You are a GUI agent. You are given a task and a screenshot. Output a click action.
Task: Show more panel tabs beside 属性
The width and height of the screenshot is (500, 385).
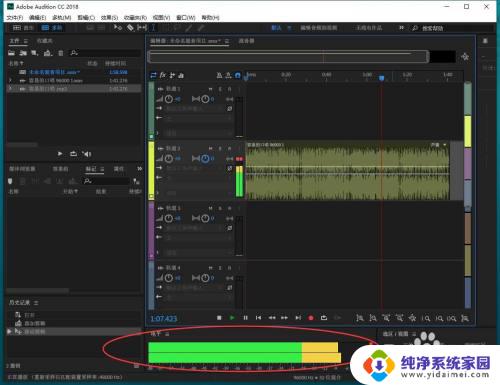pos(139,169)
